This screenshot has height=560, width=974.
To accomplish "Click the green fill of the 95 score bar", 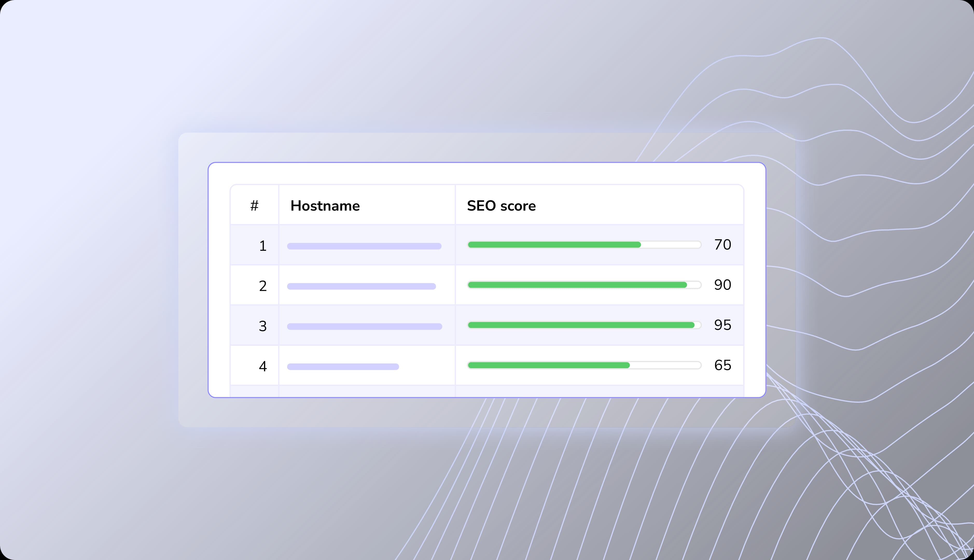I will (x=577, y=325).
